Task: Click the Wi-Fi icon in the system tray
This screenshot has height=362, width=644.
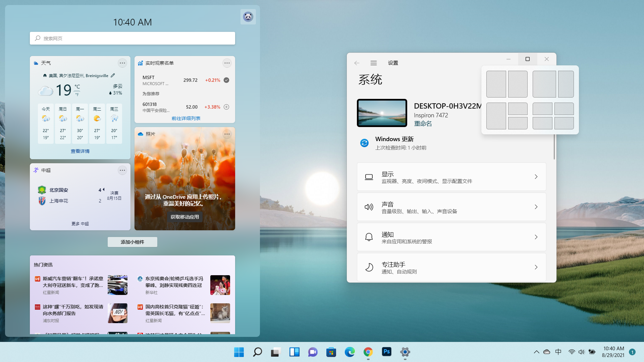Action: (571, 352)
